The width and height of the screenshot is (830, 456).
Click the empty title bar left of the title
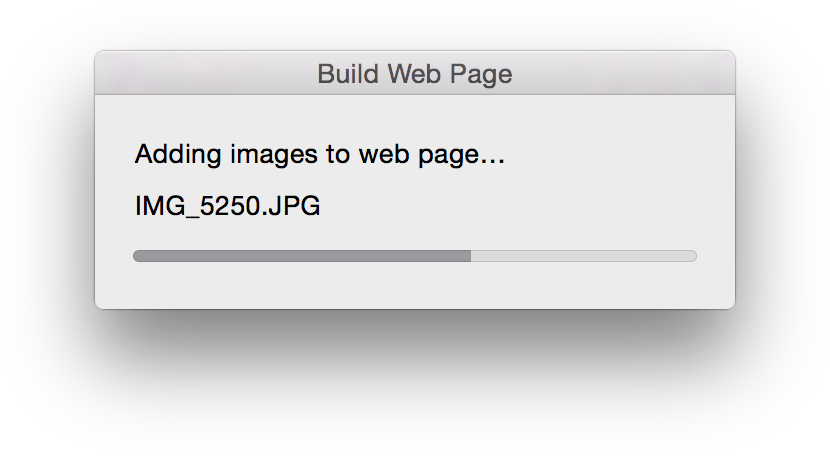tap(206, 73)
